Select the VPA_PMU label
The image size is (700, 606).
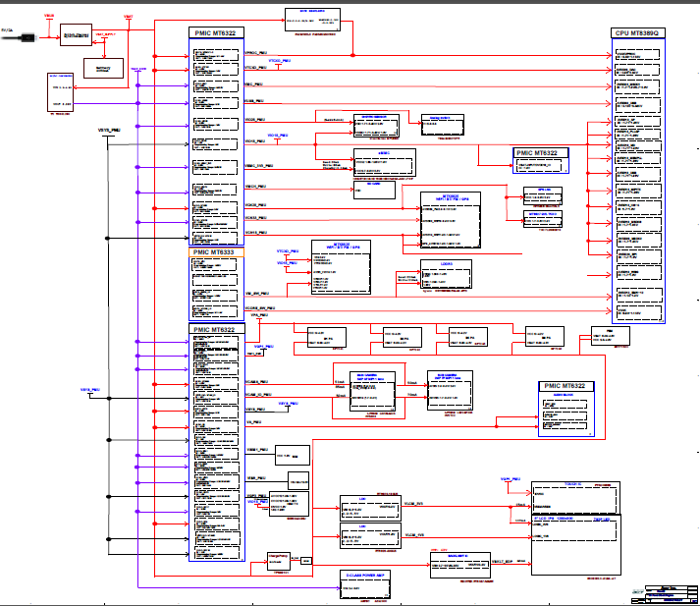tap(259, 315)
